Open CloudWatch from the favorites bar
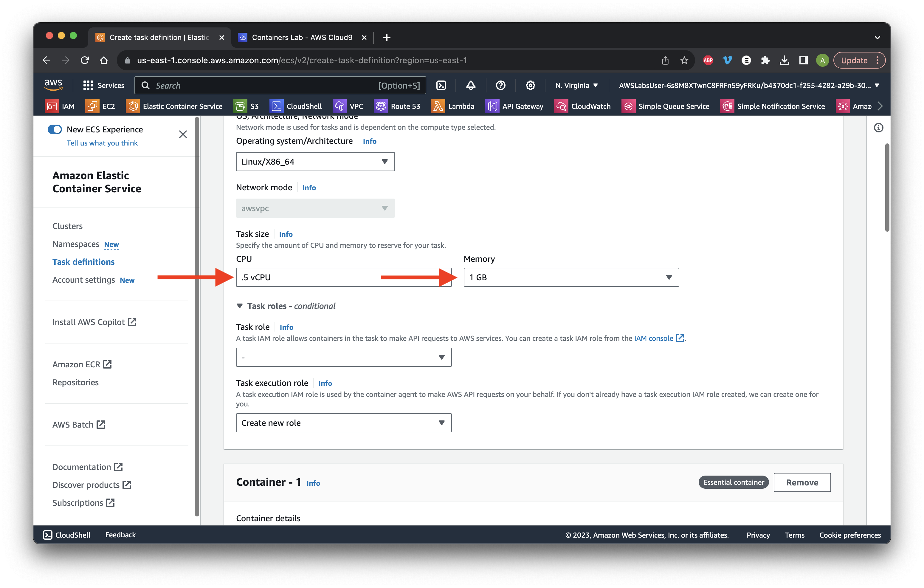The height and width of the screenshot is (588, 924). (x=582, y=106)
